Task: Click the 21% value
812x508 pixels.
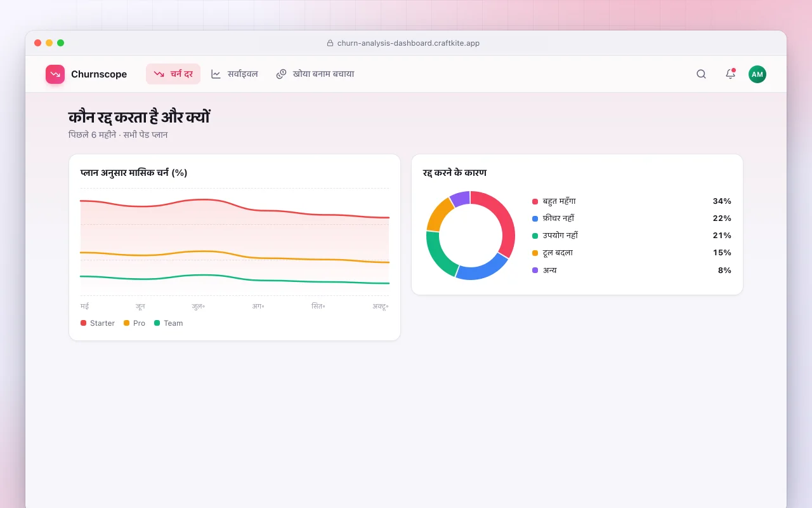Action: coord(722,236)
